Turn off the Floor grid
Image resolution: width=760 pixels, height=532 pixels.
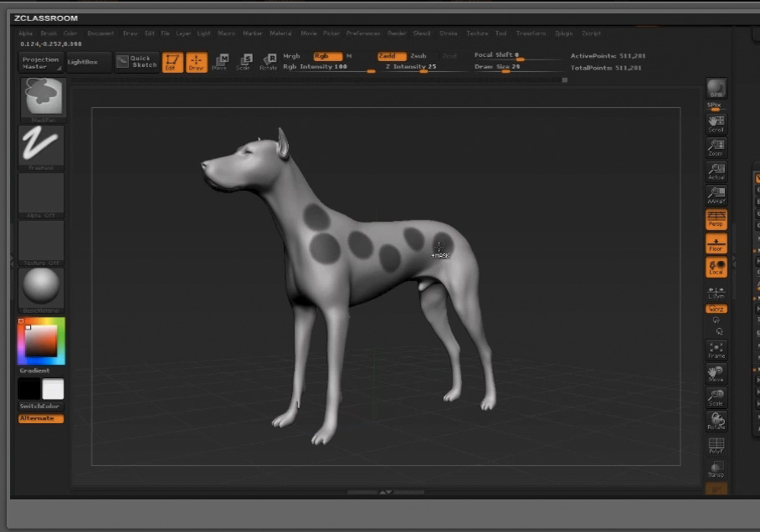pyautogui.click(x=716, y=243)
